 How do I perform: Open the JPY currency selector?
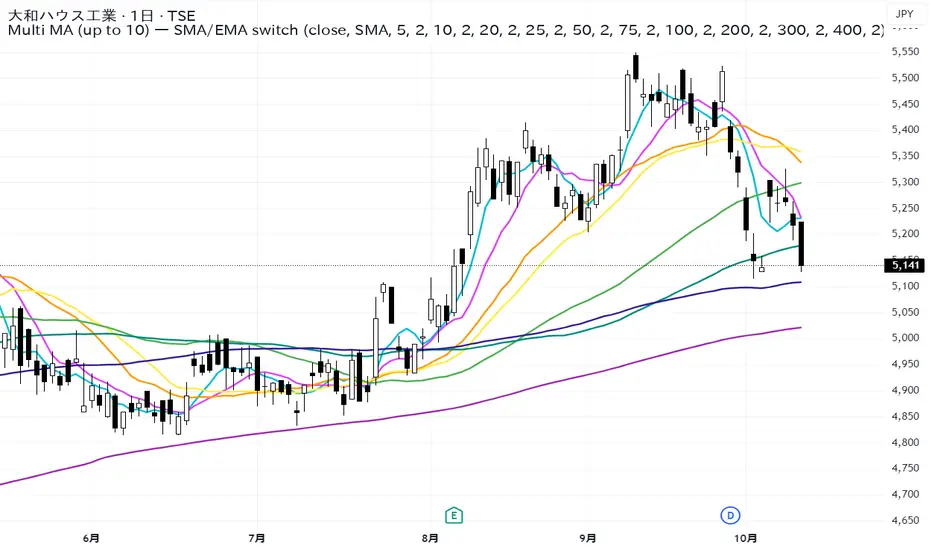[x=905, y=14]
